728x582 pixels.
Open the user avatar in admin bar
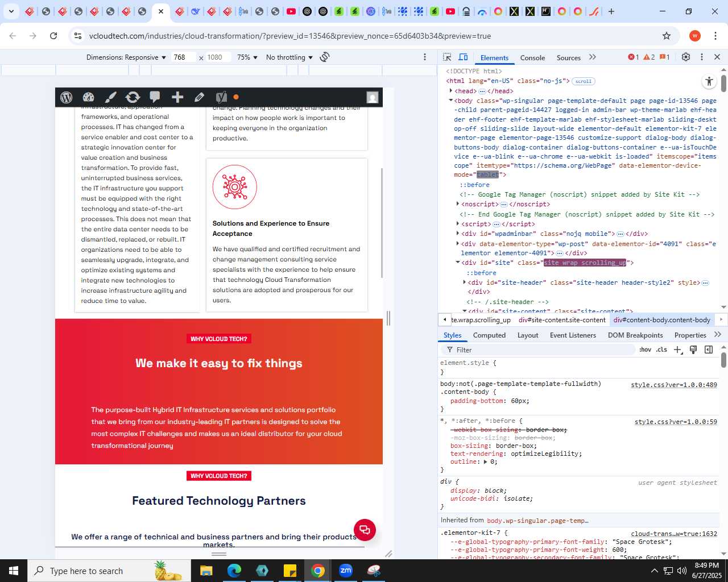[x=373, y=97]
